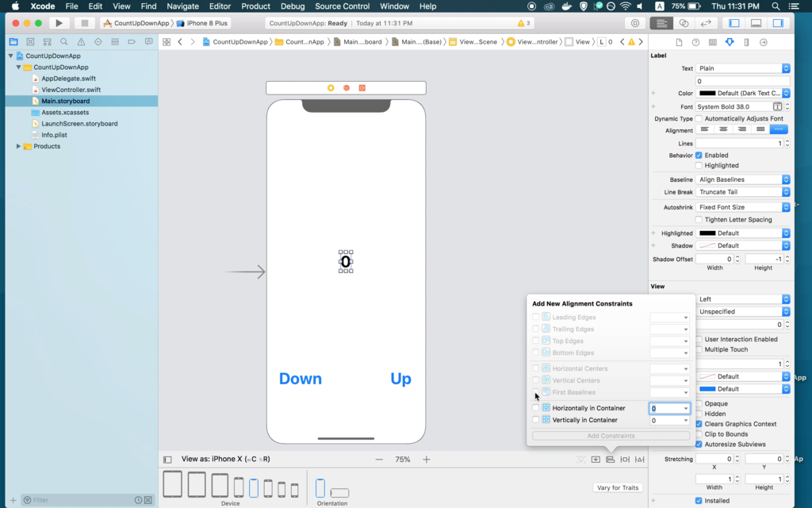Open the Debug menu
Image resolution: width=812 pixels, height=508 pixels.
293,6
